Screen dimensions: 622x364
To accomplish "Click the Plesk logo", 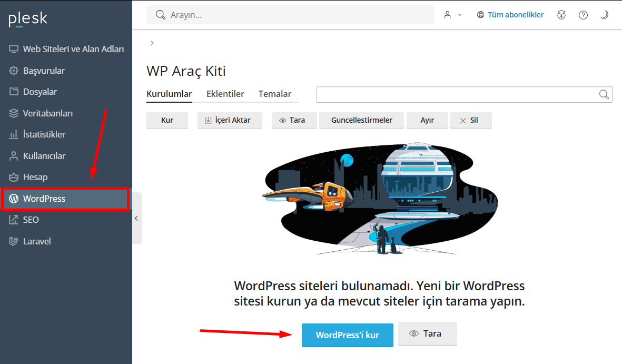I will [28, 18].
